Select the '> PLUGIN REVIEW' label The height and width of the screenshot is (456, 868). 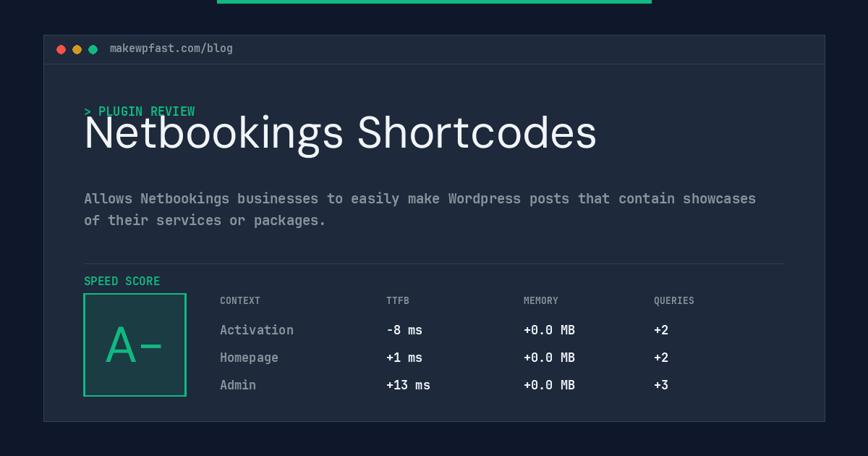click(140, 111)
